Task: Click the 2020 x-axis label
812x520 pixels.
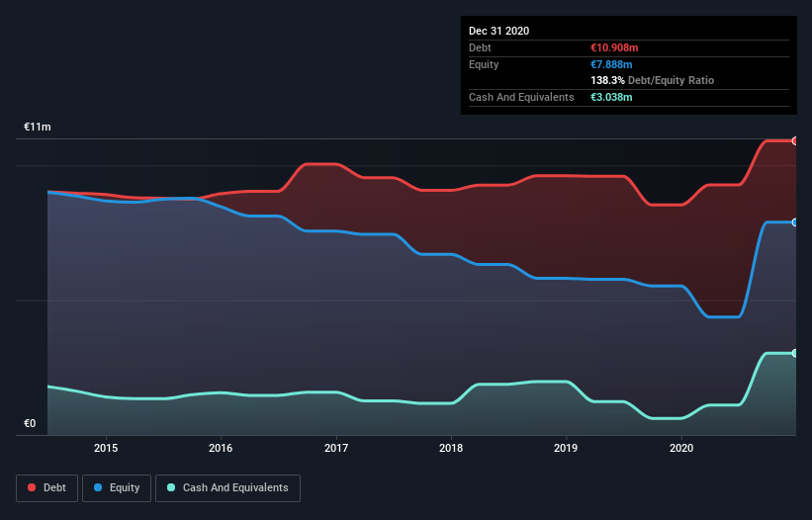Action: tap(681, 448)
